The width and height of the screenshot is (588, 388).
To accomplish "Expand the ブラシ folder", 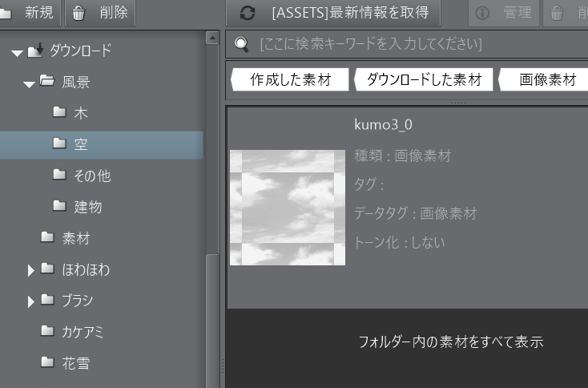I will click(30, 301).
